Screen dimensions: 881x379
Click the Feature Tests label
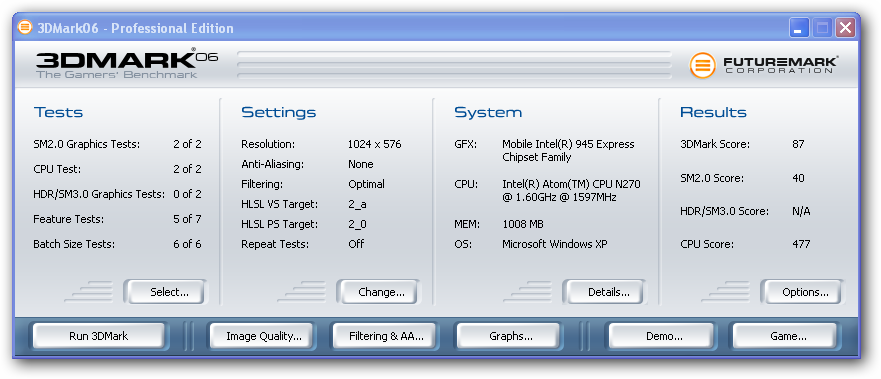pos(69,219)
